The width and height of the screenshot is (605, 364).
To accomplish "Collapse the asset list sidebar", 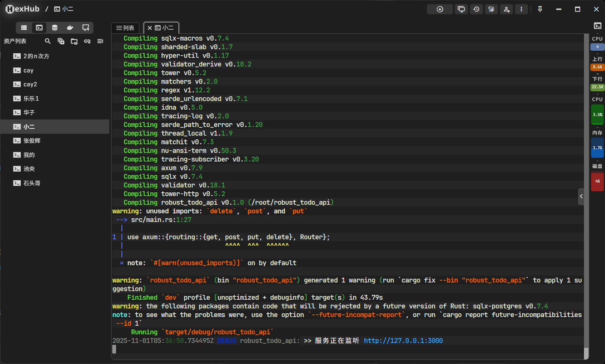I will [x=100, y=41].
